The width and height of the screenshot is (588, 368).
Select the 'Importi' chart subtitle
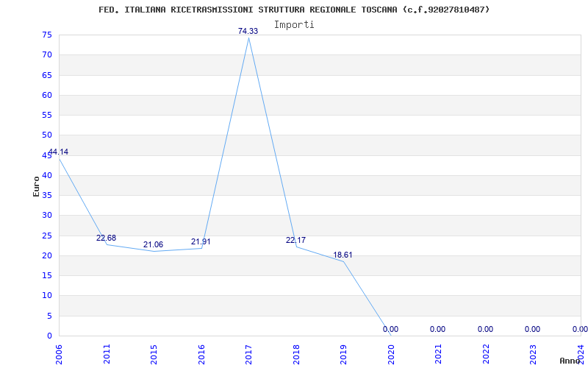pyautogui.click(x=294, y=25)
